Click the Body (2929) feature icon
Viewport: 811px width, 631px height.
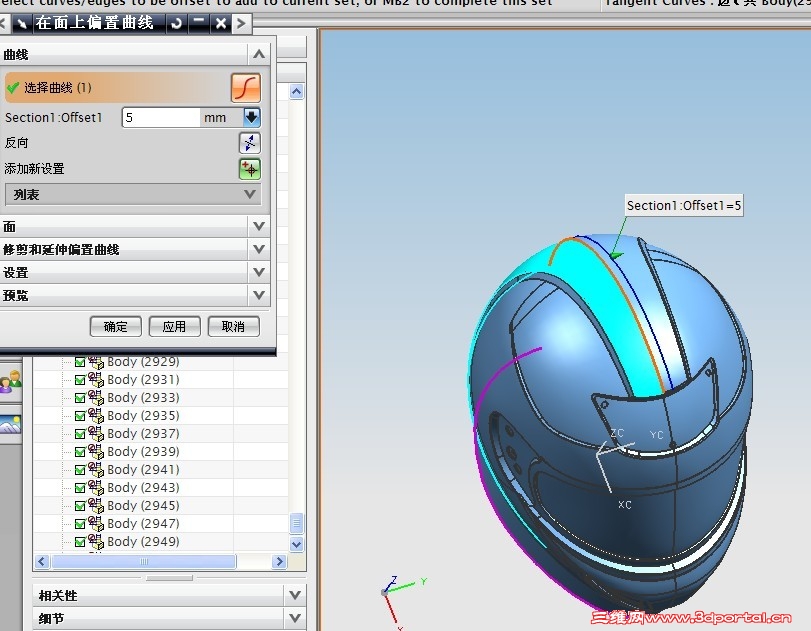96,362
